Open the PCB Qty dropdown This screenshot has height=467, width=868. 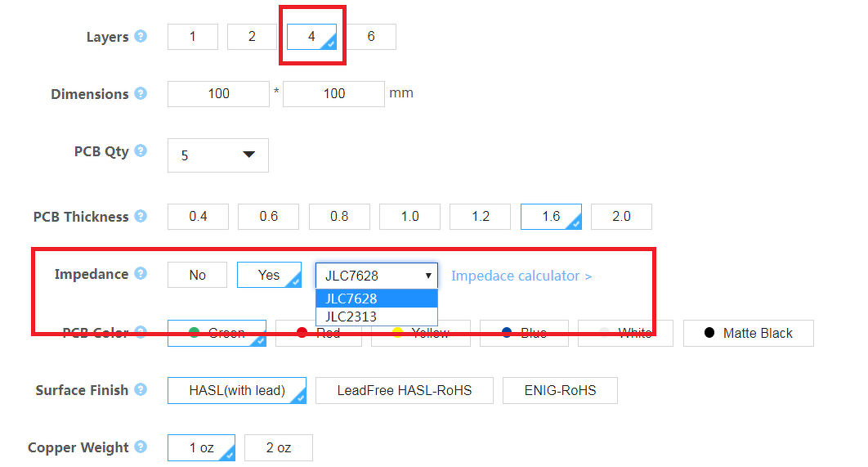217,155
